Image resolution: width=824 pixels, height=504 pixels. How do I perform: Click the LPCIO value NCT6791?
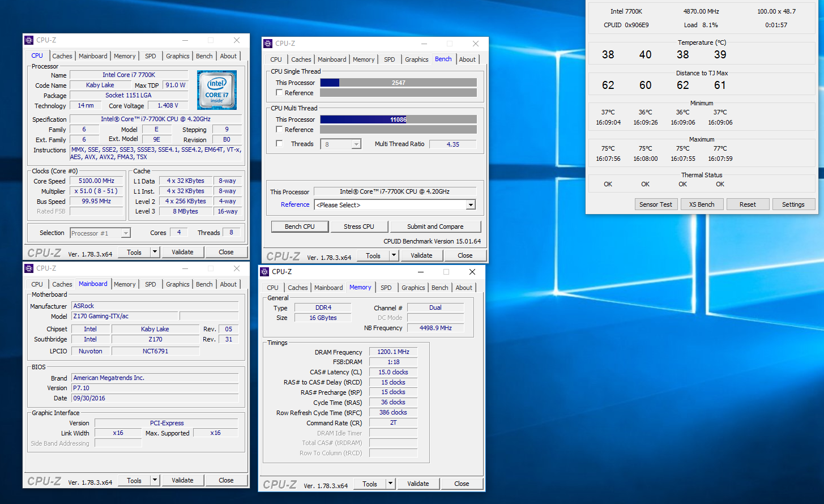coord(155,351)
